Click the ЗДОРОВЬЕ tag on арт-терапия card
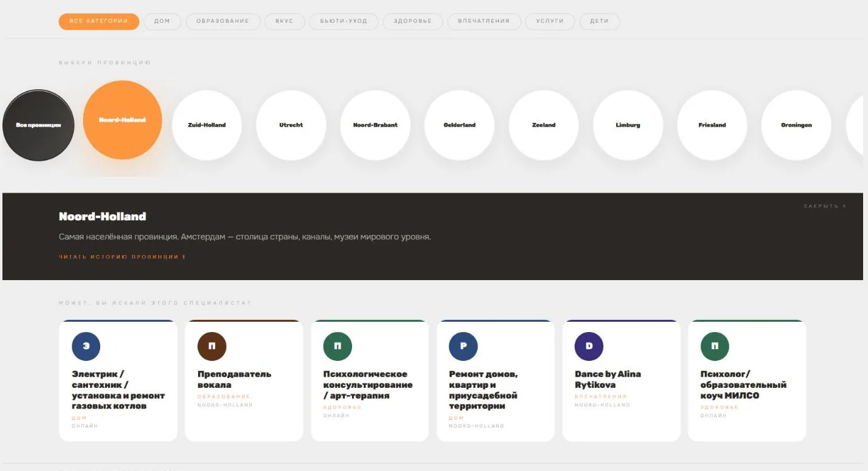Image resolution: width=868 pixels, height=471 pixels. click(x=342, y=408)
